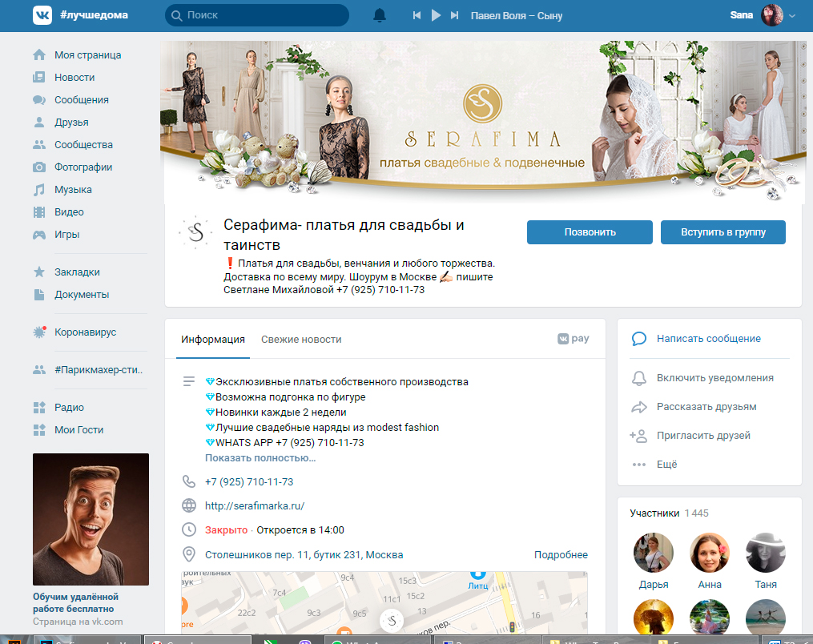Click the Документы file icon
The image size is (813, 644).
click(x=39, y=295)
